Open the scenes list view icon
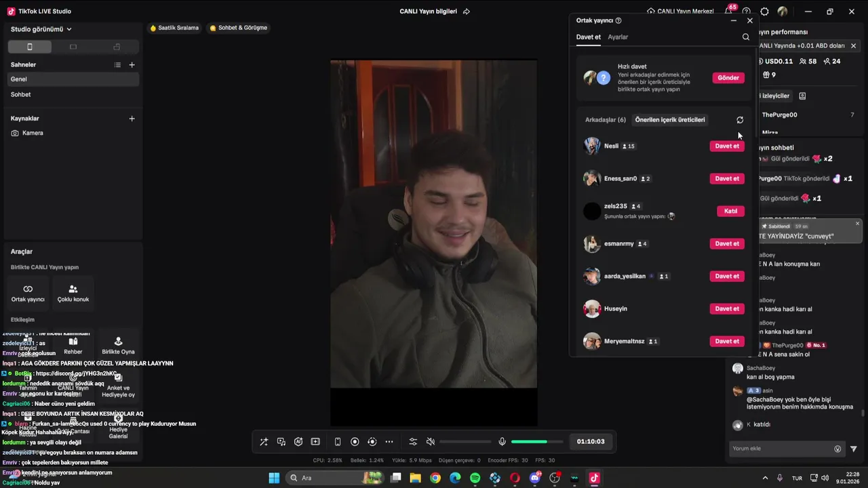The height and width of the screenshot is (488, 868). click(x=117, y=65)
